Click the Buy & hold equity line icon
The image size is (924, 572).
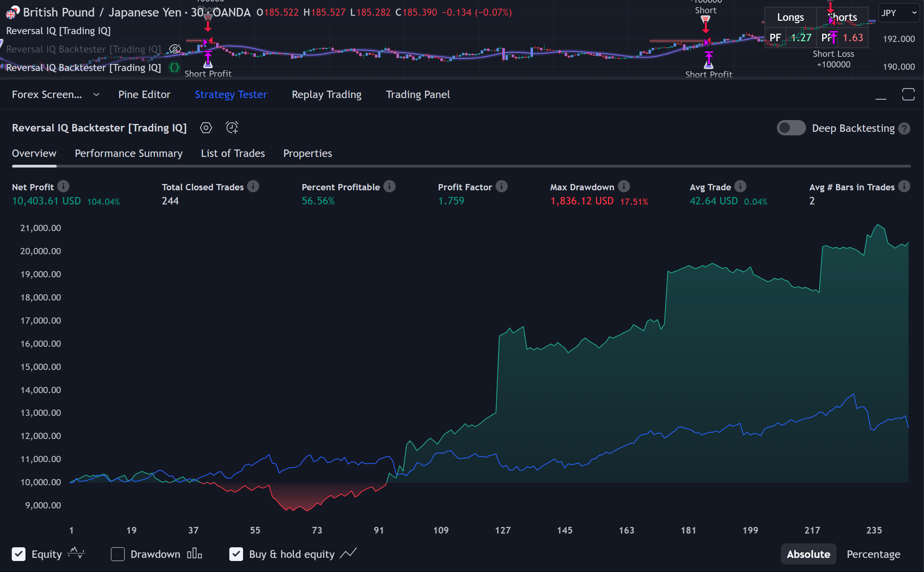[x=348, y=554]
